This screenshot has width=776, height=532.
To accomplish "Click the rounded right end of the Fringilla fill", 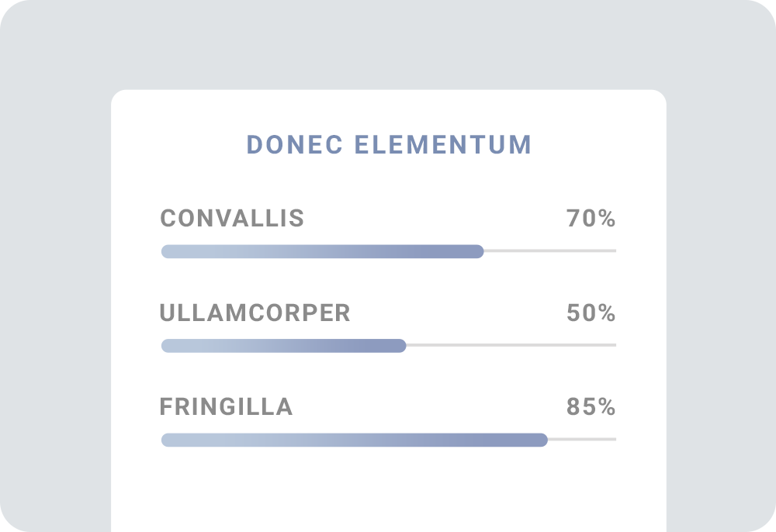I will (543, 440).
